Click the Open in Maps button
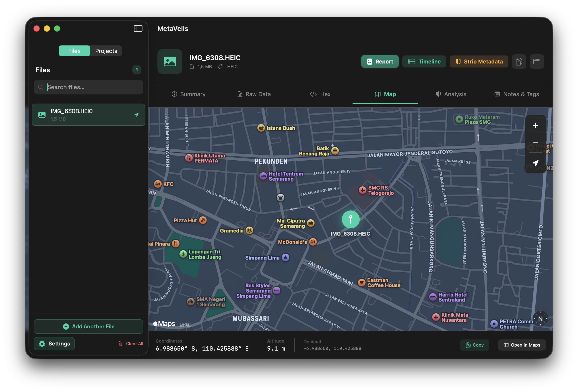Screen dimensions: 578x392 pyautogui.click(x=522, y=345)
